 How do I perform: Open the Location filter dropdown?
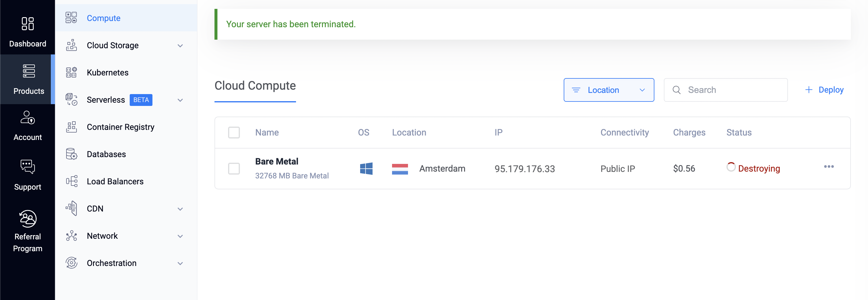pos(609,90)
